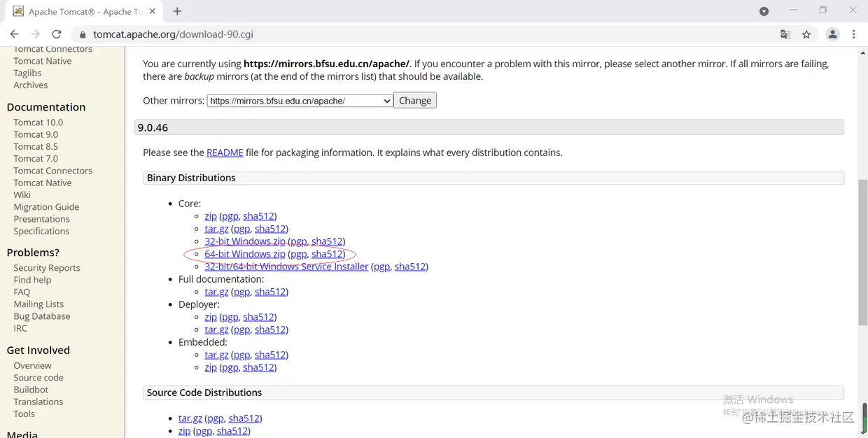Open the Google Translate page icon
868x438 pixels.
(x=785, y=34)
